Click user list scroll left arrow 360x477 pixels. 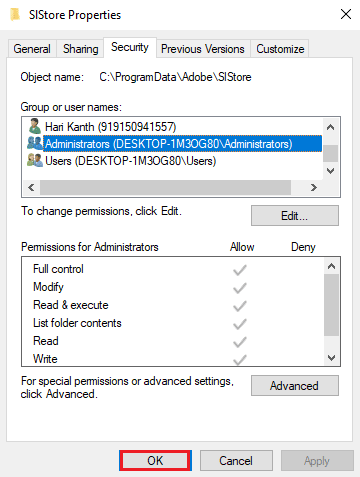[31, 187]
